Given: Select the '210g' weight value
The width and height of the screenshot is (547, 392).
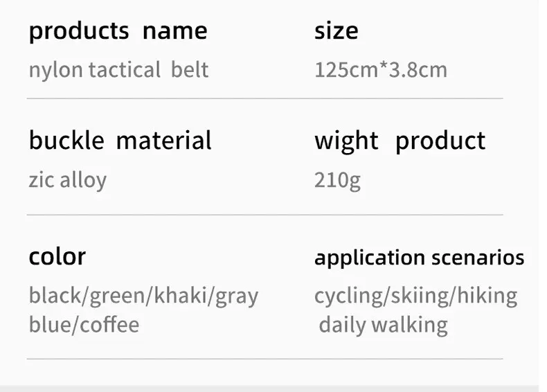Looking at the screenshot, I should 337,181.
